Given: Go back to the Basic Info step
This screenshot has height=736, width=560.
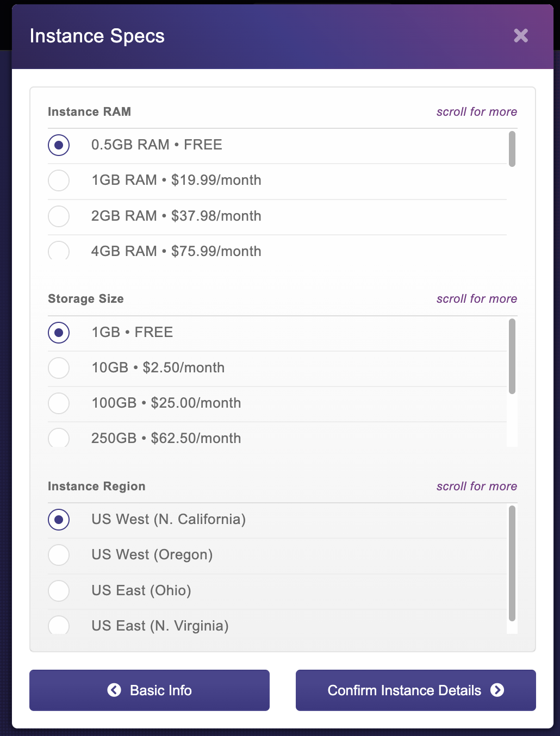Looking at the screenshot, I should point(150,690).
